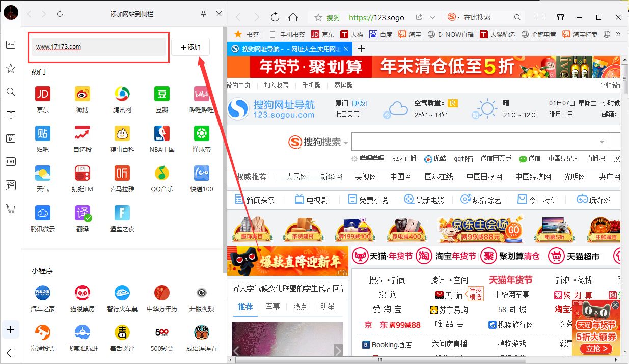Select the 翻译 translate icon in left sidebar
Image resolution: width=629 pixels, height=364 pixels.
10,185
